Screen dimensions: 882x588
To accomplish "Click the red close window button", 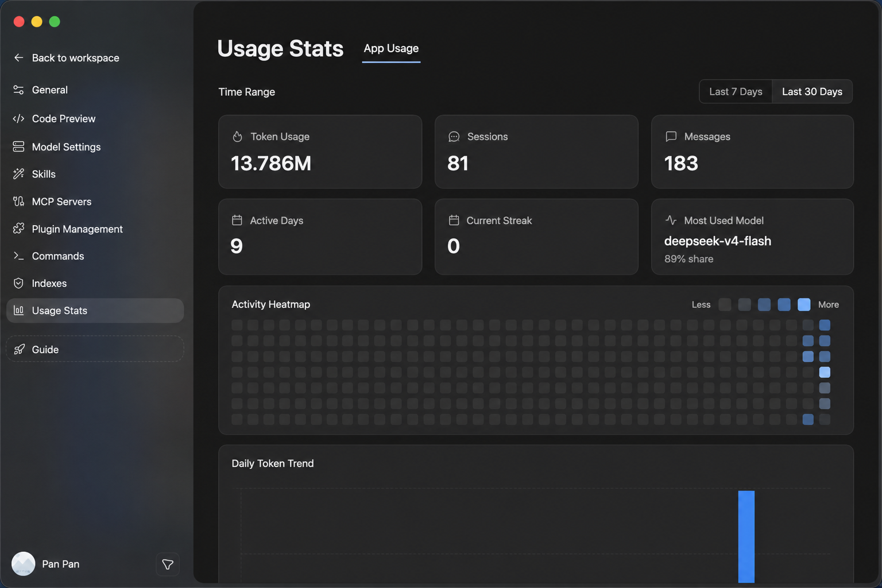I will click(19, 22).
